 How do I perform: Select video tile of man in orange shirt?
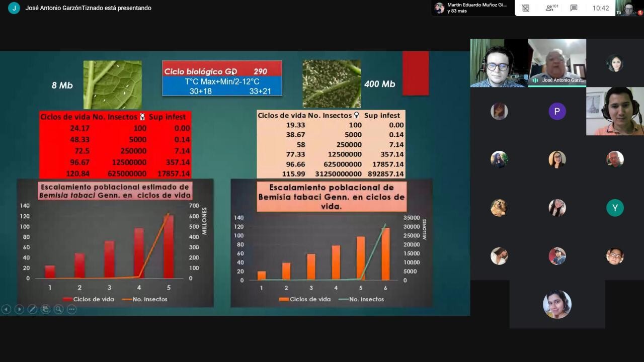point(615,111)
